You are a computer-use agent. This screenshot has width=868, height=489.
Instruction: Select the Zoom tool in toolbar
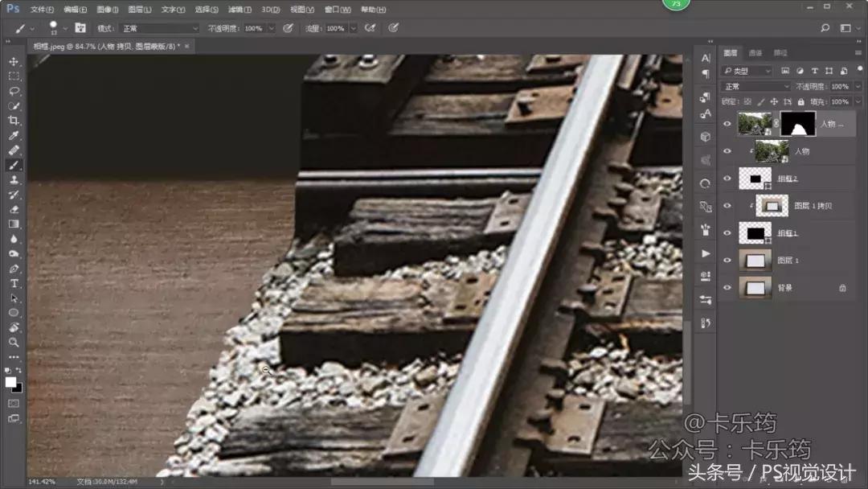tap(14, 342)
